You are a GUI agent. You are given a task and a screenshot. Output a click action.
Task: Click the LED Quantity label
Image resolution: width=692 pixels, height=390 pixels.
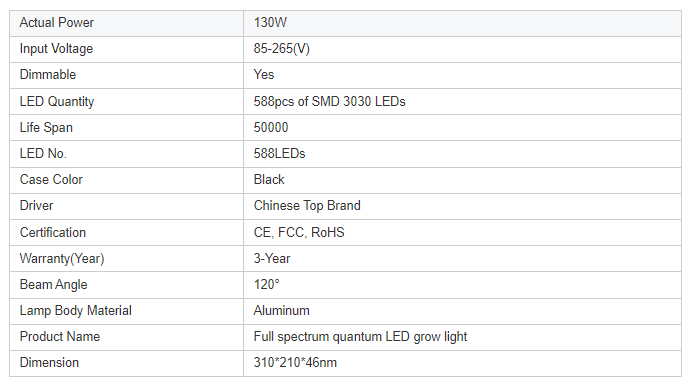pyautogui.click(x=57, y=101)
